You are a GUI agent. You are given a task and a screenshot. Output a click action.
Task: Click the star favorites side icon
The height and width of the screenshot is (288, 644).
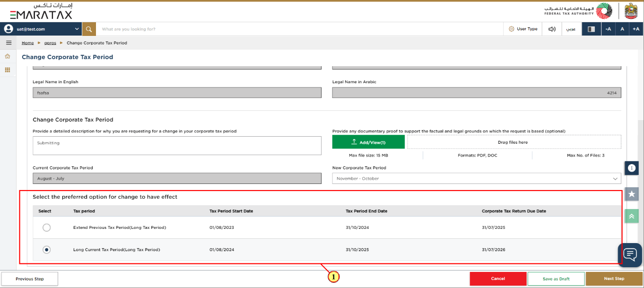(632, 194)
